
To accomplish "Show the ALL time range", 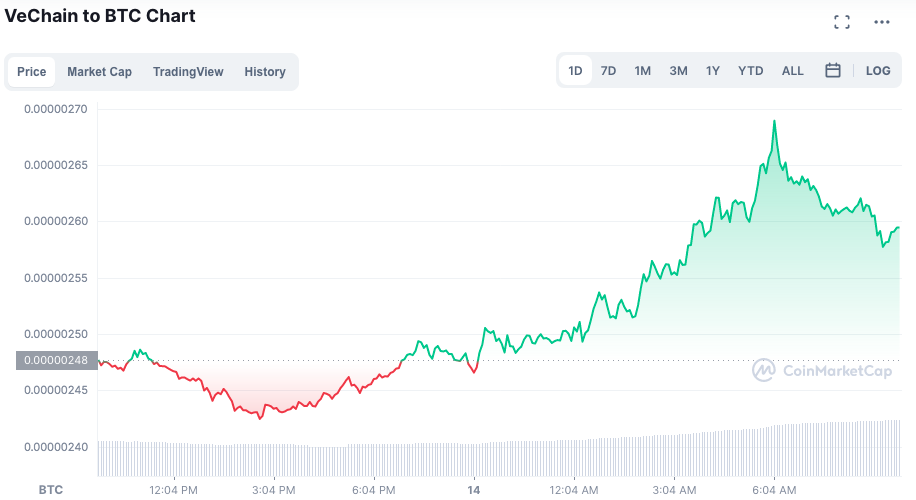I will coord(793,71).
